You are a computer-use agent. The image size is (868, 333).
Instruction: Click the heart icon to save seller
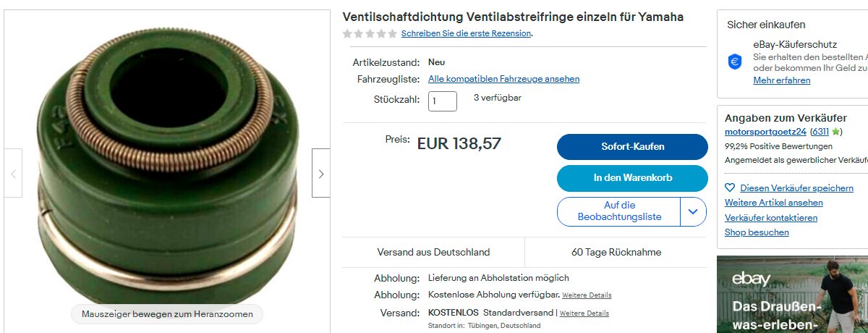pos(730,187)
